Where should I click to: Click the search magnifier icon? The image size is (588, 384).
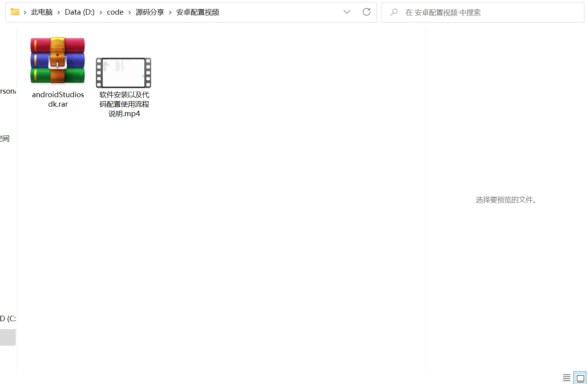pos(393,12)
